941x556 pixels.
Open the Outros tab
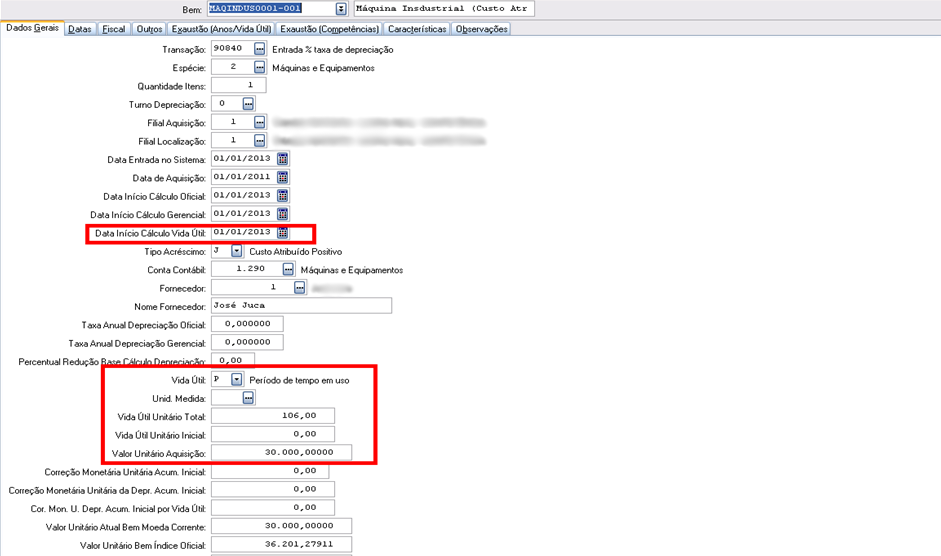coord(149,29)
